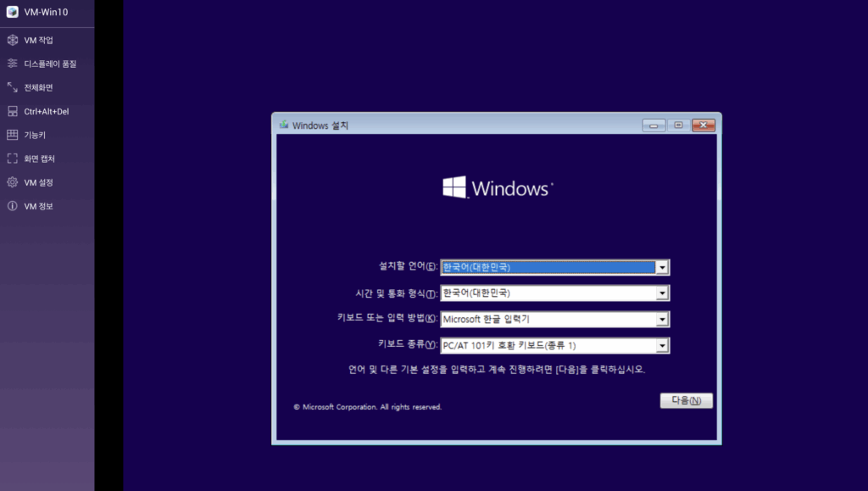Select the 화면 캡처 menu label
Image resolution: width=868 pixels, height=491 pixels.
39,159
